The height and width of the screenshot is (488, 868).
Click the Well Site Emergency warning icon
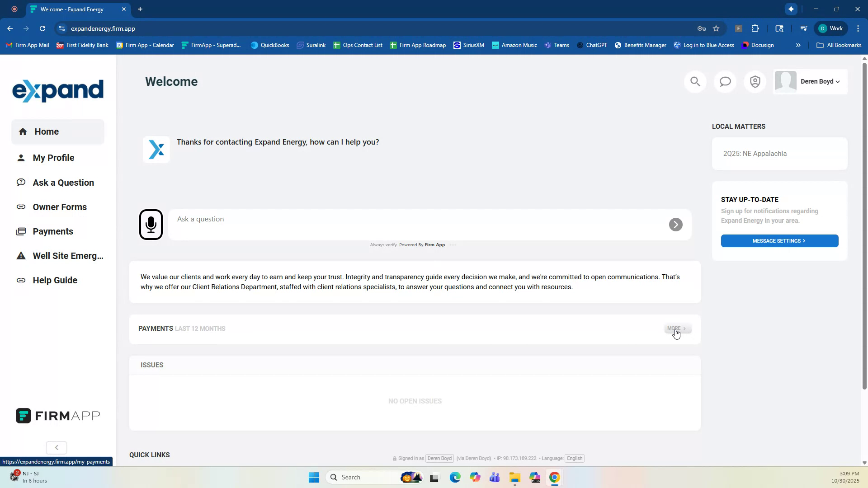click(21, 255)
